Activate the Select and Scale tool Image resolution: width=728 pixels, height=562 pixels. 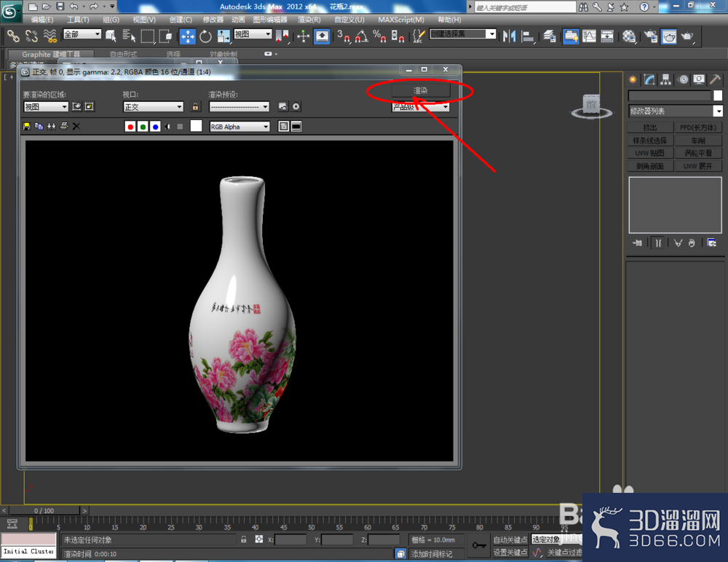pos(223,36)
